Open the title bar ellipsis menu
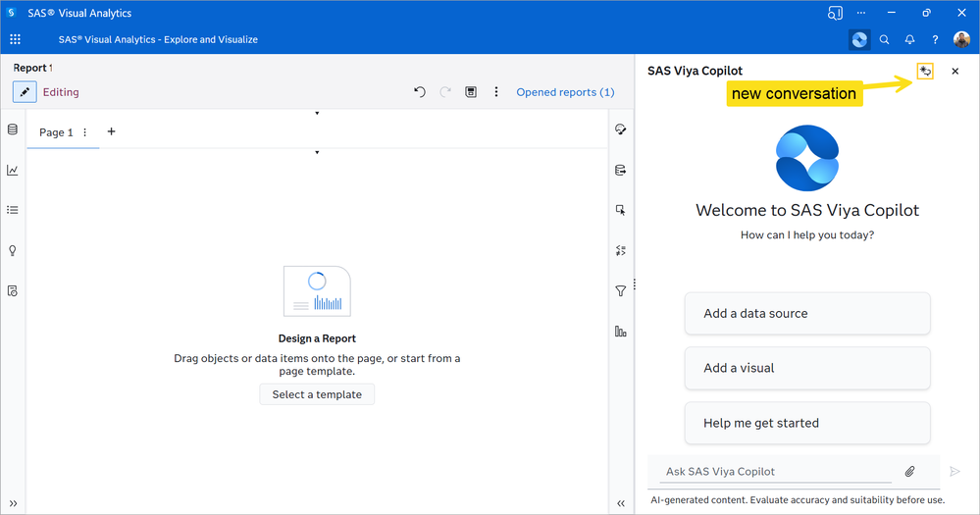Image resolution: width=980 pixels, height=515 pixels. click(x=861, y=13)
